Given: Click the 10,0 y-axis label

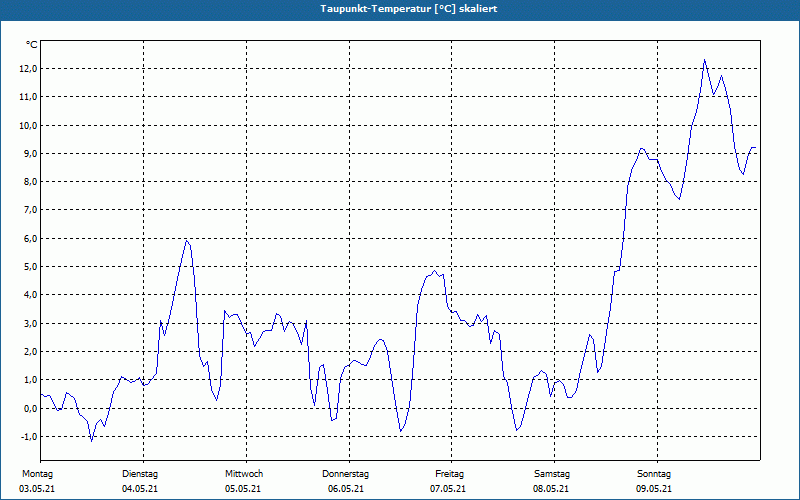Looking at the screenshot, I should [29, 126].
